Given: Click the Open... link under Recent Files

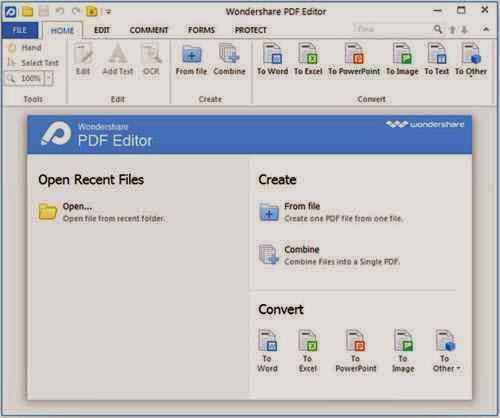Looking at the screenshot, I should point(77,206).
